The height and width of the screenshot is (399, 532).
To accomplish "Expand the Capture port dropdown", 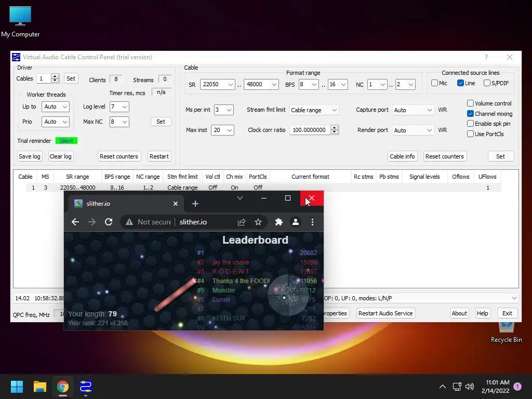I will pos(413,110).
